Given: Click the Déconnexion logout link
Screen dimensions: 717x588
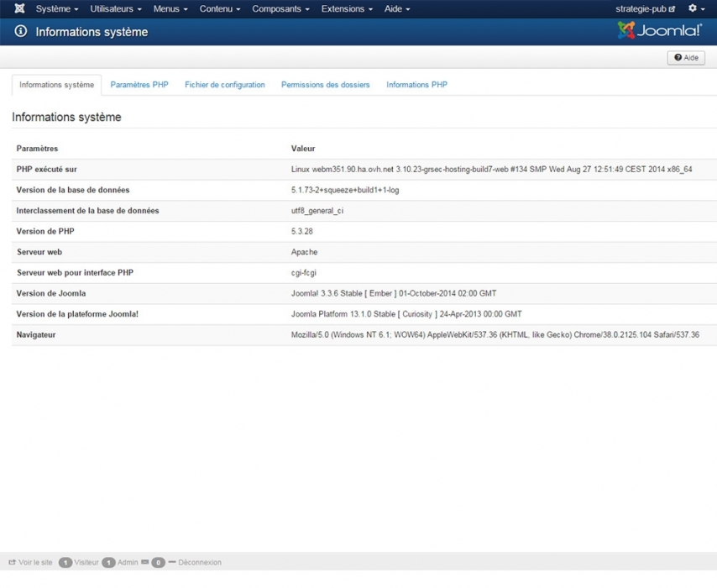Looking at the screenshot, I should 195,562.
